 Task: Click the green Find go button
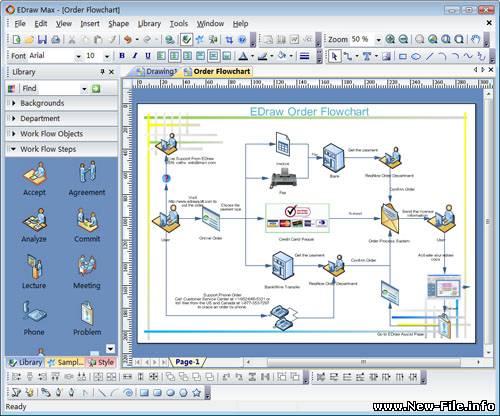tap(96, 89)
